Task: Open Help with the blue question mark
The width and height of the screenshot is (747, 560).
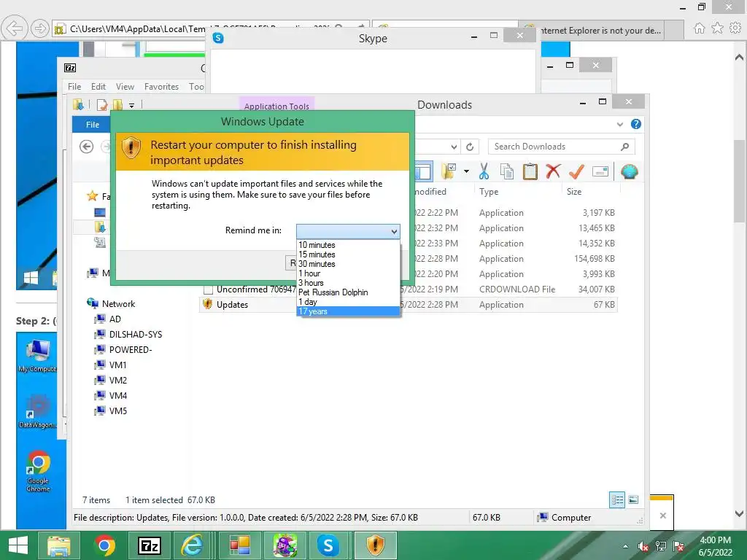Action: pos(635,124)
